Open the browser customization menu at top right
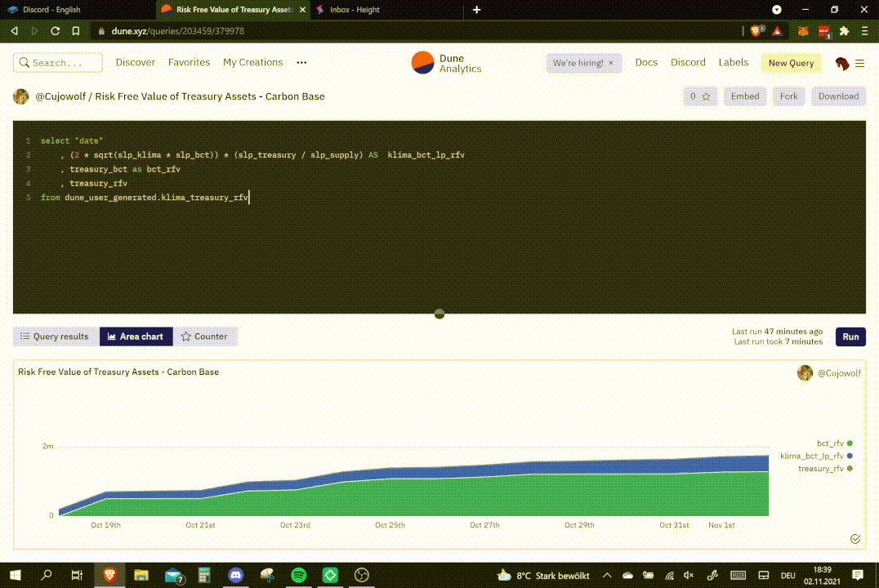This screenshot has height=588, width=879. [864, 31]
